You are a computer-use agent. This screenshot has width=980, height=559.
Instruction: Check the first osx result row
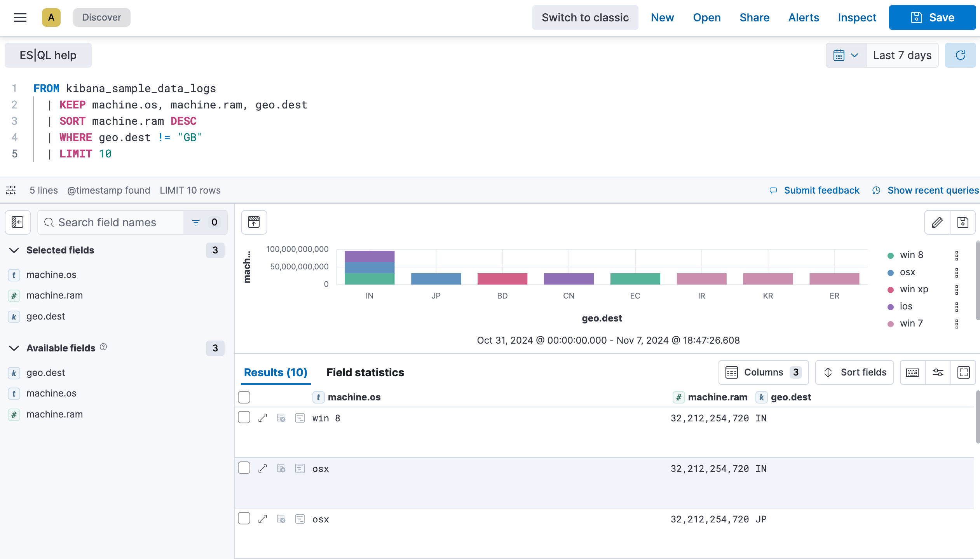244,468
